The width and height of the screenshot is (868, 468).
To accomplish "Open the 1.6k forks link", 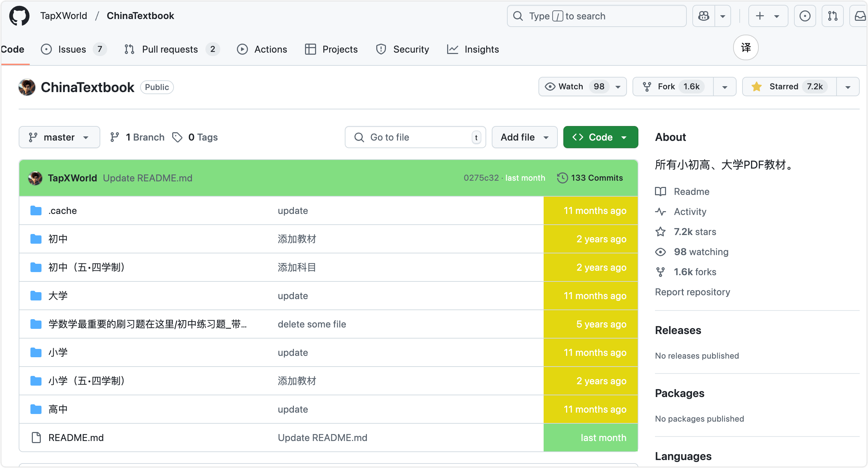I will 685,272.
